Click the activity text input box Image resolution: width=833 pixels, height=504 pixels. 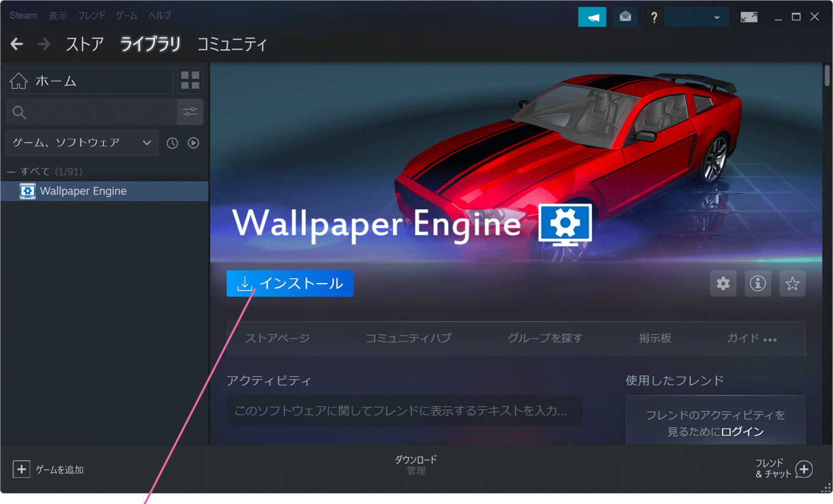pyautogui.click(x=405, y=411)
